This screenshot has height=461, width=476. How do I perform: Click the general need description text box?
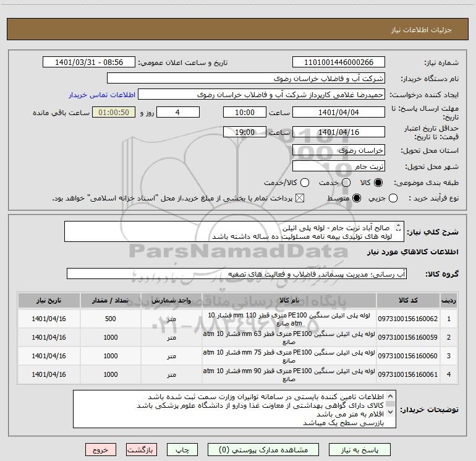coord(234,231)
